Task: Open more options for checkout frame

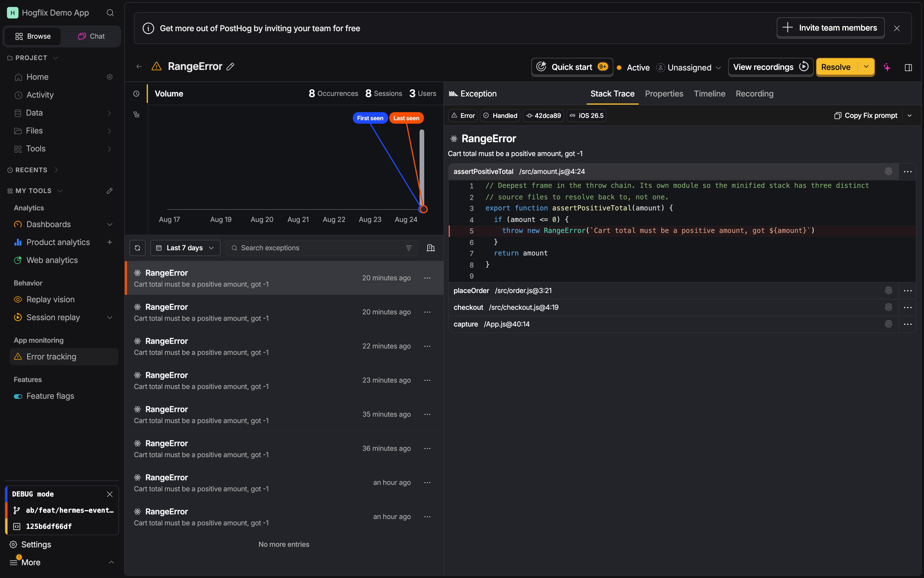Action: 908,307
